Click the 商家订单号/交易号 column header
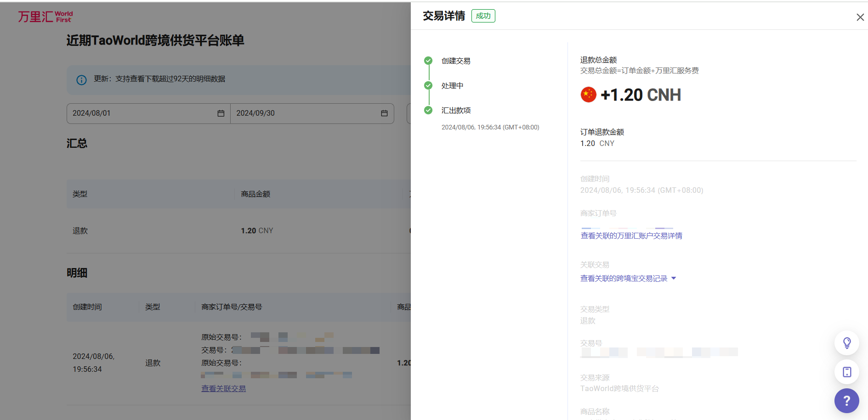Screen dimensions: 868x420 coord(232,307)
